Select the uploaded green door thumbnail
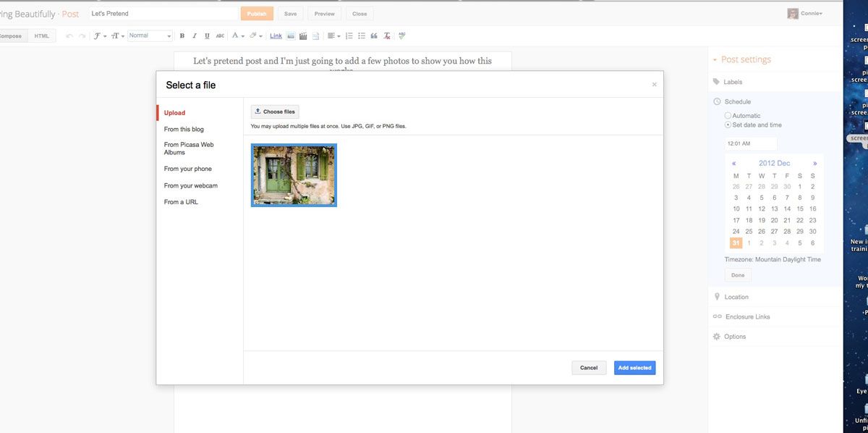The height and width of the screenshot is (433, 868). [294, 175]
